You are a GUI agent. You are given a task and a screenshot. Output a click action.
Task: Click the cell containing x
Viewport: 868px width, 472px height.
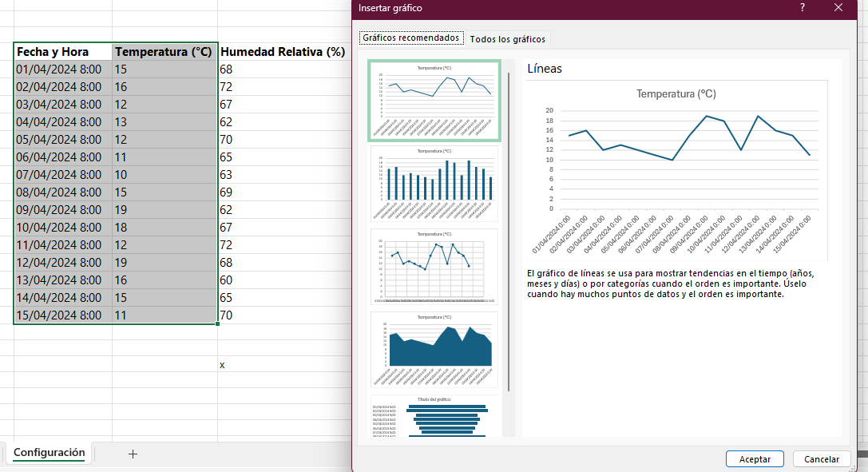pos(222,365)
